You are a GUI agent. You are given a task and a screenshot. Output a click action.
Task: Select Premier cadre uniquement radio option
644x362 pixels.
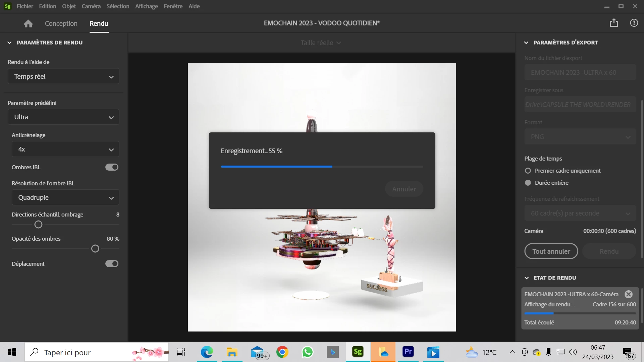point(528,171)
